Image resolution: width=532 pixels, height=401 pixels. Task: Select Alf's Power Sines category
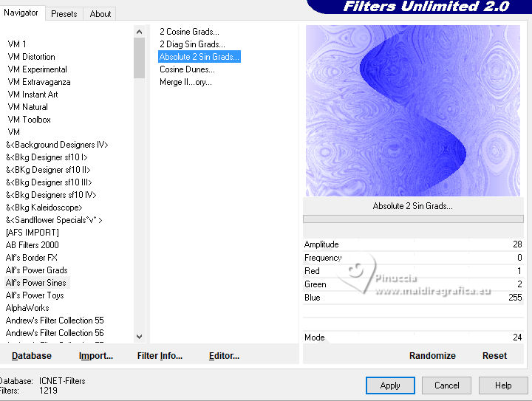(x=36, y=283)
